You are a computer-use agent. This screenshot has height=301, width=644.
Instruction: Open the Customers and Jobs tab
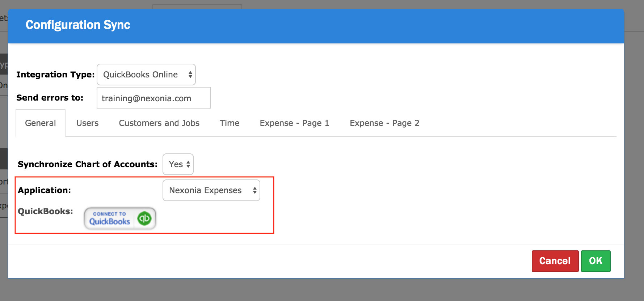click(x=159, y=123)
